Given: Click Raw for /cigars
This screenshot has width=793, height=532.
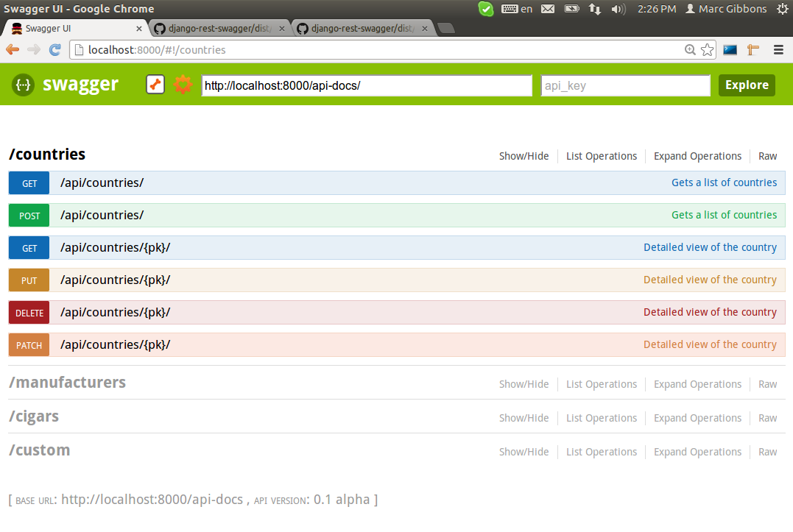Looking at the screenshot, I should coord(767,418).
